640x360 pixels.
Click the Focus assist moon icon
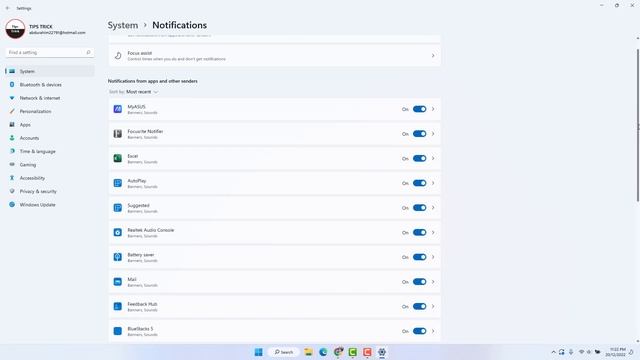(x=118, y=56)
